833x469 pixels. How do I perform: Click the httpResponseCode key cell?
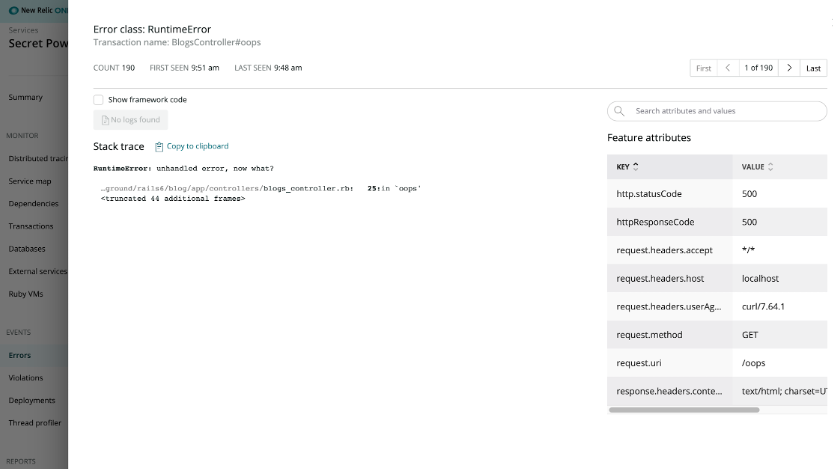click(x=669, y=222)
